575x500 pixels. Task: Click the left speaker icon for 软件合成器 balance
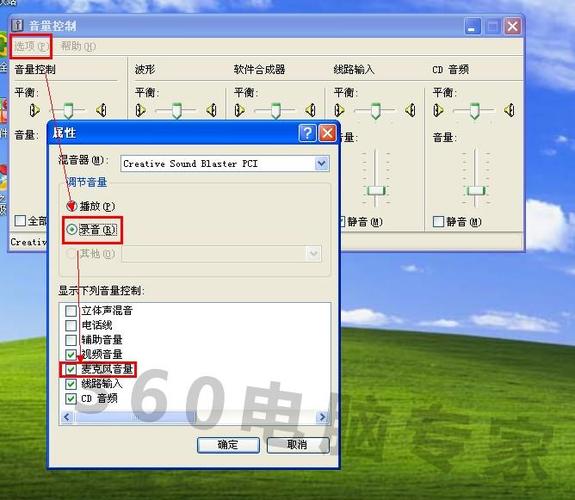[x=239, y=110]
